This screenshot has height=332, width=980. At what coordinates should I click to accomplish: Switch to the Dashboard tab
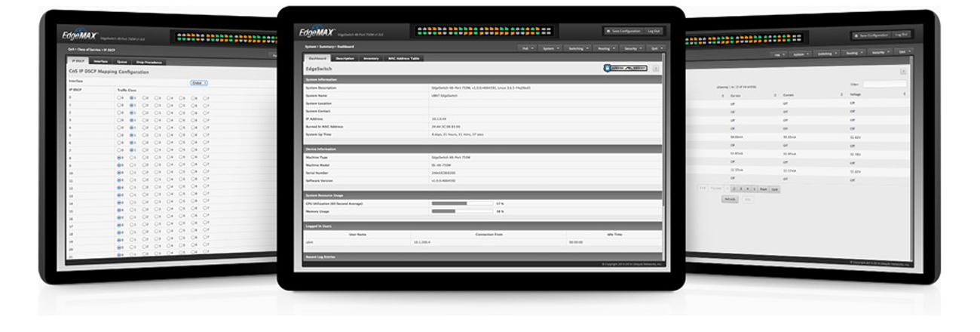click(317, 58)
